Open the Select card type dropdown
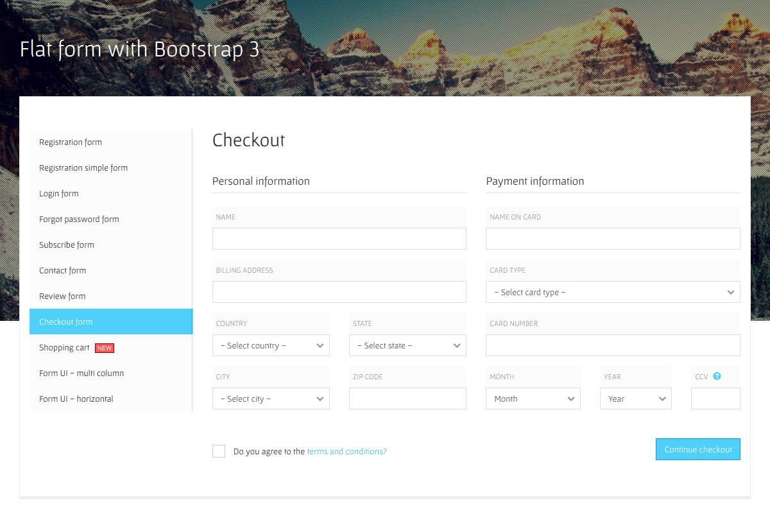Viewport: 770px width, 532px height. [x=612, y=292]
